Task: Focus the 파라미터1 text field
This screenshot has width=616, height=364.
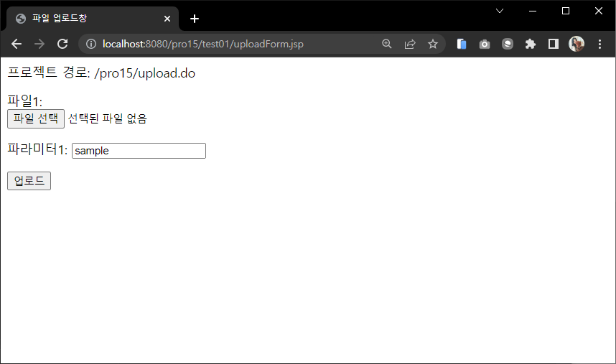Action: tap(139, 151)
